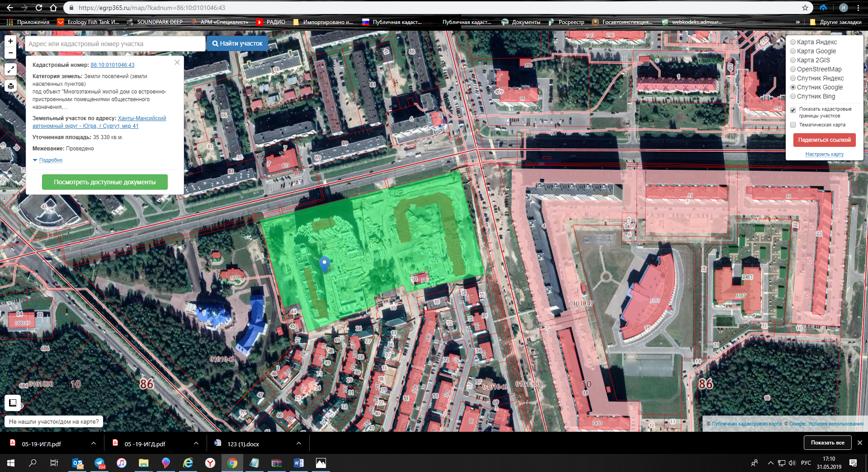This screenshot has height=472, width=868.
Task: Close the parcel info panel
Action: (x=177, y=63)
